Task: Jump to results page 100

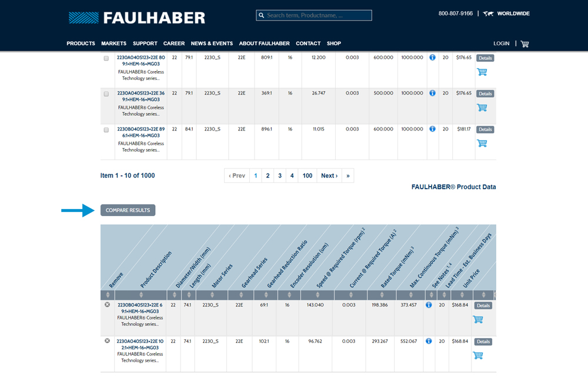Action: pos(308,176)
